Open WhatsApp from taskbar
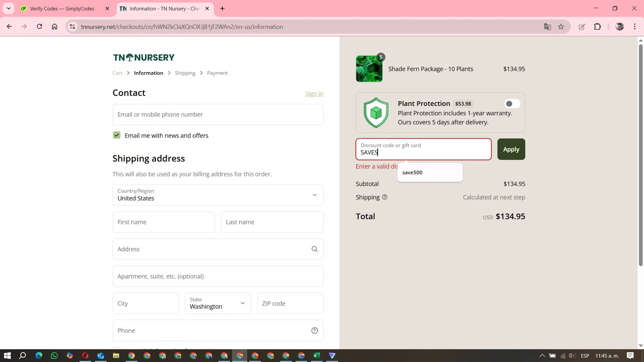 click(x=54, y=356)
